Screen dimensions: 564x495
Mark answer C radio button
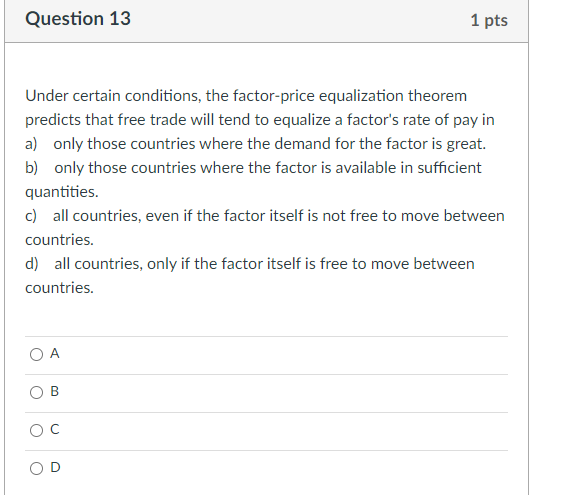coord(36,430)
